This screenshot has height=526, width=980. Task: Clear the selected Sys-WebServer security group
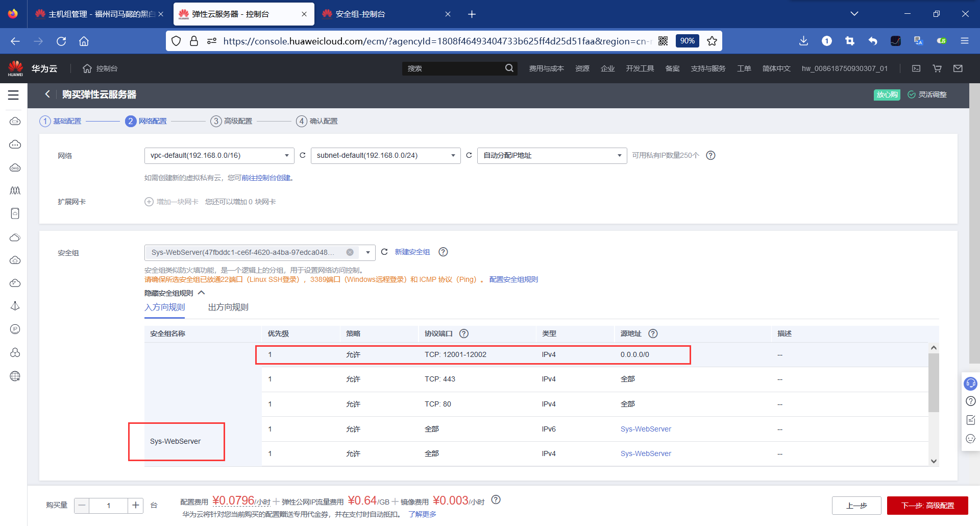350,252
